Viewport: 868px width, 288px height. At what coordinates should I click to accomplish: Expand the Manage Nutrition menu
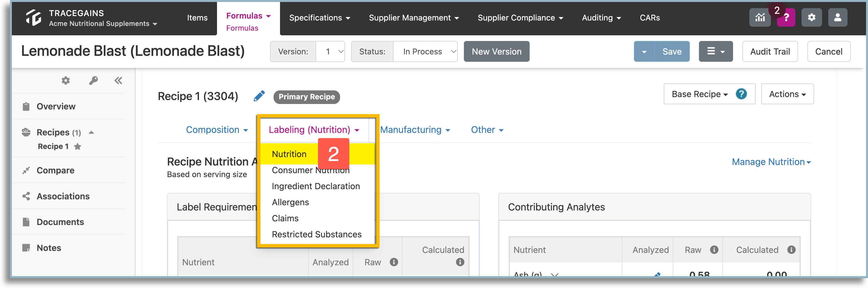(771, 162)
